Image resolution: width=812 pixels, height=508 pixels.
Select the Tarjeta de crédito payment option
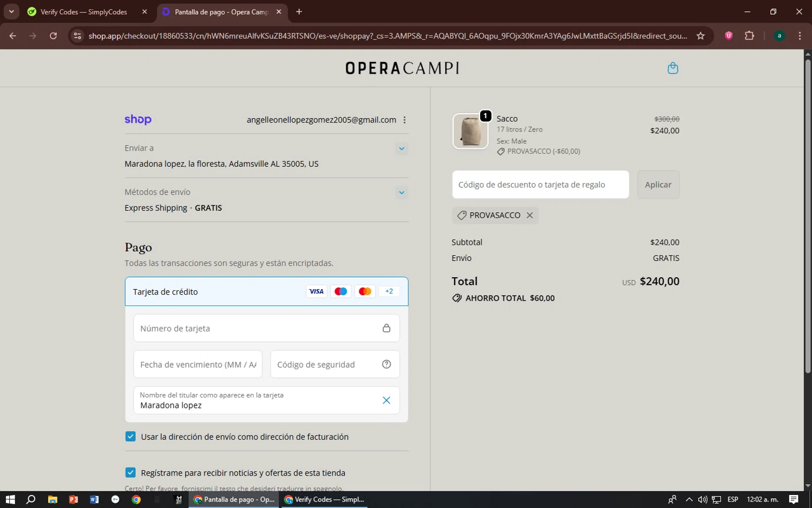pyautogui.click(x=266, y=291)
